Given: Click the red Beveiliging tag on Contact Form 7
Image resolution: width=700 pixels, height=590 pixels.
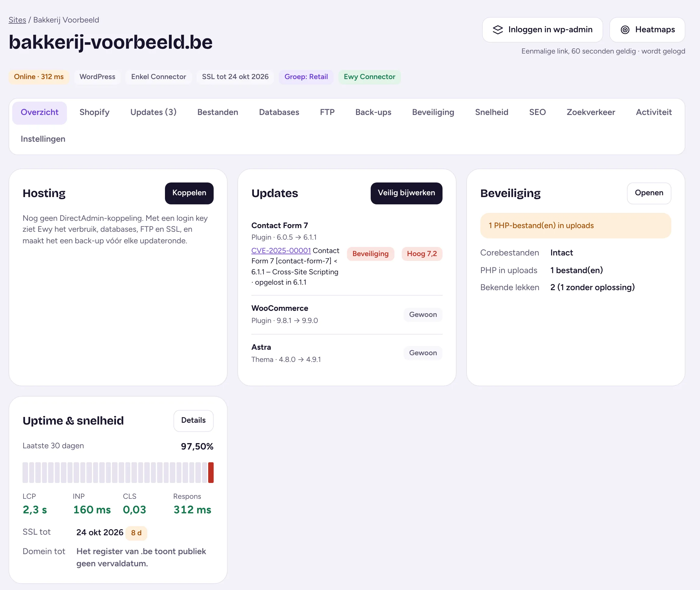Looking at the screenshot, I should click(x=370, y=254).
